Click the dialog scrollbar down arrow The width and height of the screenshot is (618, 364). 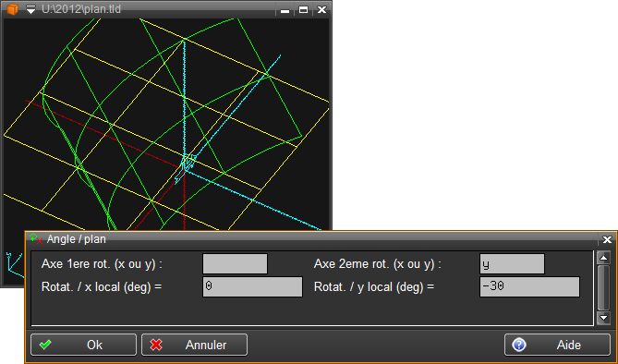(604, 318)
